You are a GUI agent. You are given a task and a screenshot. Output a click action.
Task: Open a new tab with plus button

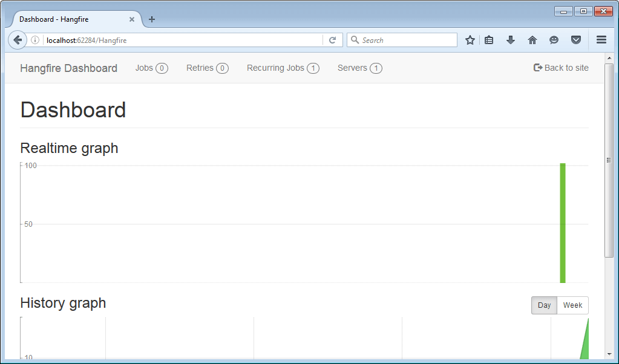(x=152, y=19)
